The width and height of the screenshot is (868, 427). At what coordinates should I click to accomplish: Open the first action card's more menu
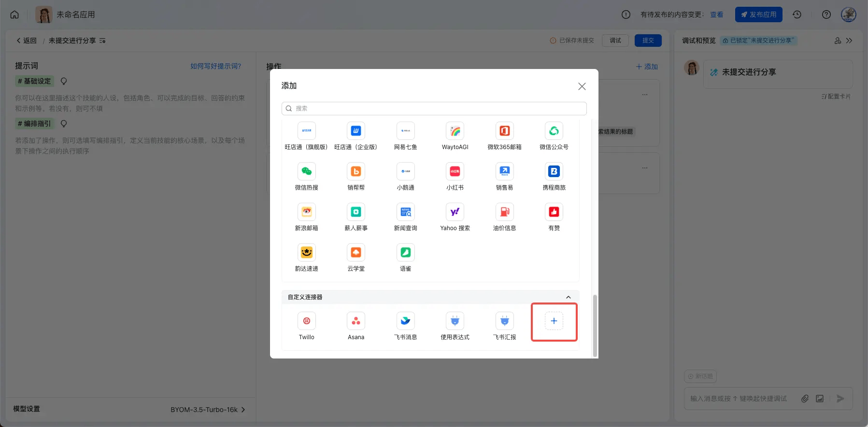coord(645,95)
